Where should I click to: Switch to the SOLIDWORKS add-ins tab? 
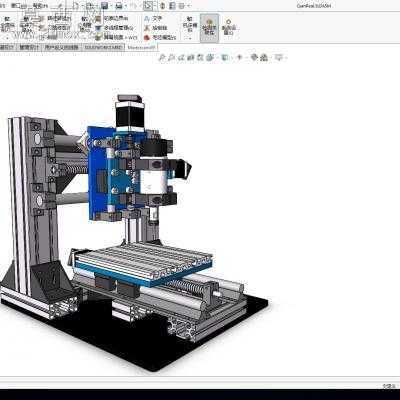103,47
